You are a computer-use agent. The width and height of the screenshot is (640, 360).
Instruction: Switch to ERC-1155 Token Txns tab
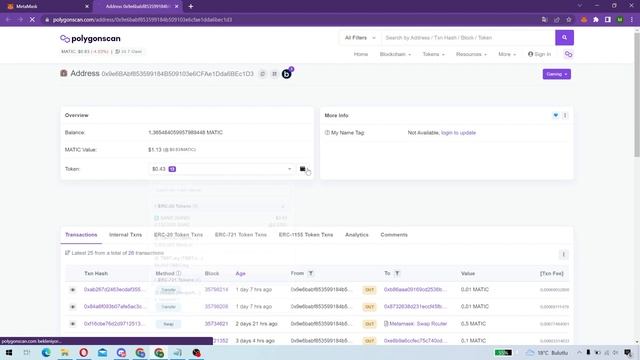tap(306, 235)
